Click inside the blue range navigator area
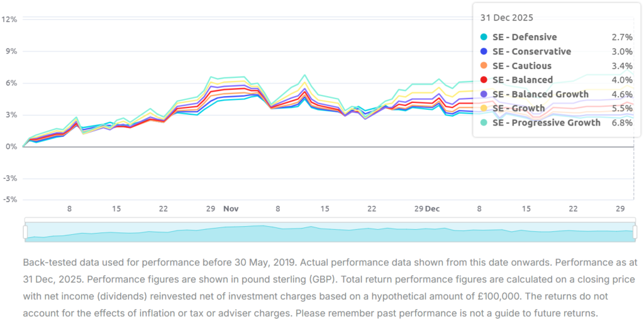 pos(327,232)
